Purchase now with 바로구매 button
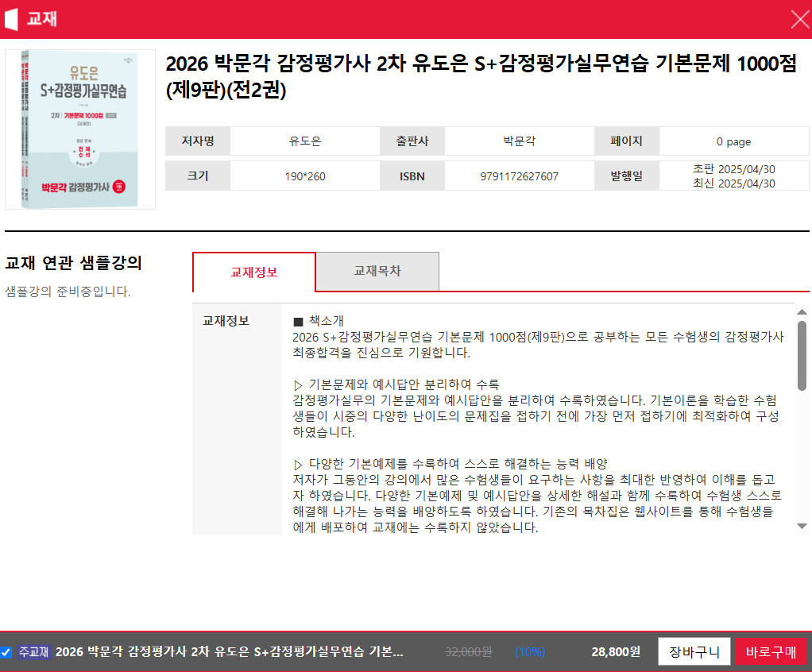This screenshot has width=812, height=672. click(x=771, y=651)
